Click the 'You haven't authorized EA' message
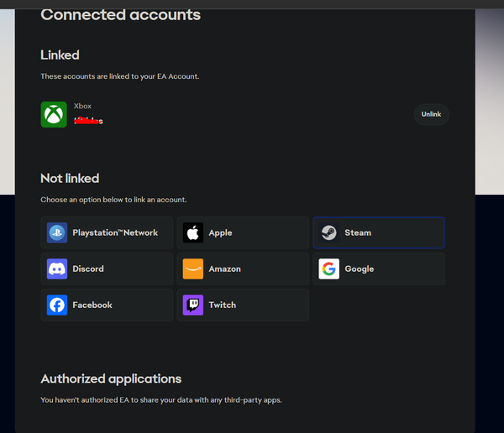Image resolution: width=504 pixels, height=433 pixels. click(x=161, y=400)
